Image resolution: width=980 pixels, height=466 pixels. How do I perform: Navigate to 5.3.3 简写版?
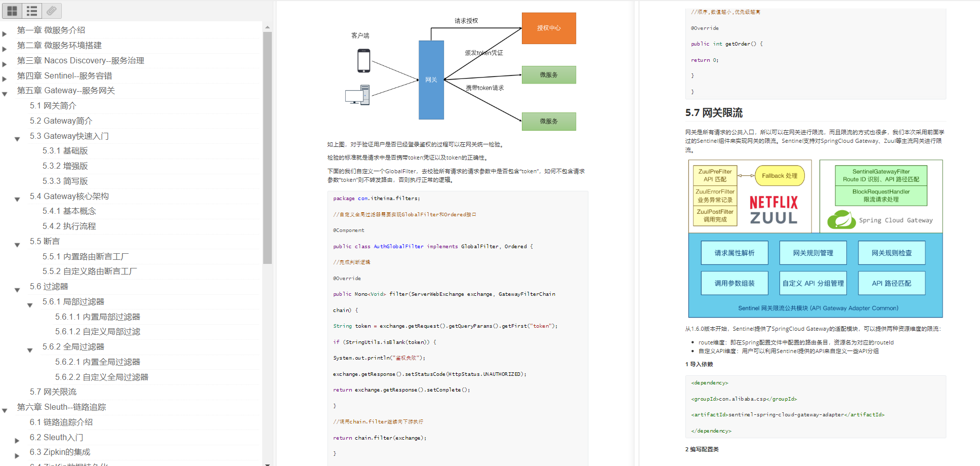point(65,181)
